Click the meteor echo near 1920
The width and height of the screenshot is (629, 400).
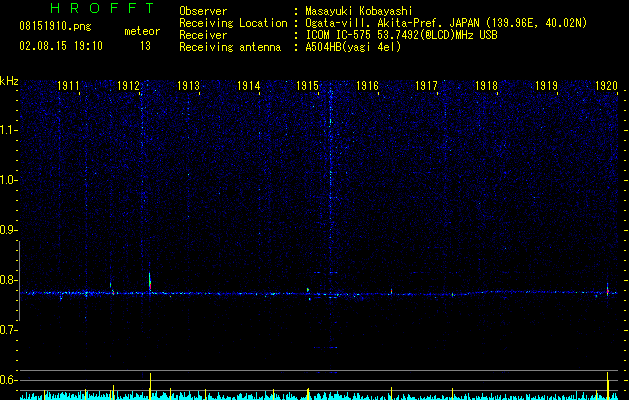click(x=608, y=290)
